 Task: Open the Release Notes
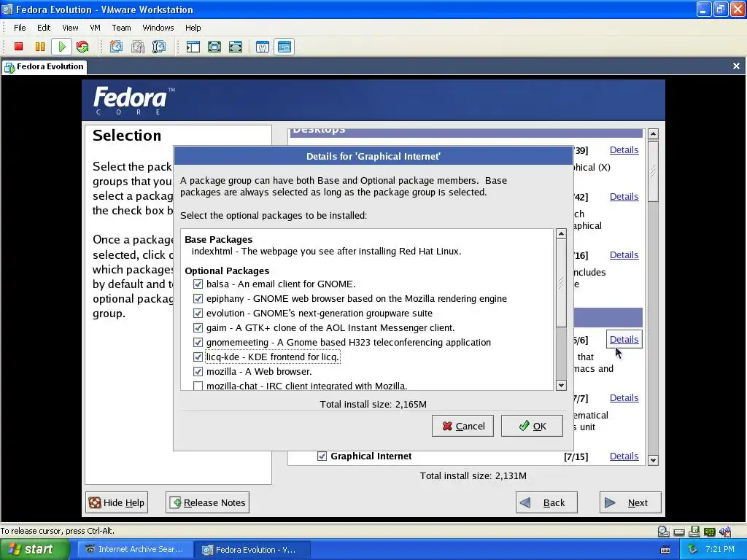click(x=207, y=502)
